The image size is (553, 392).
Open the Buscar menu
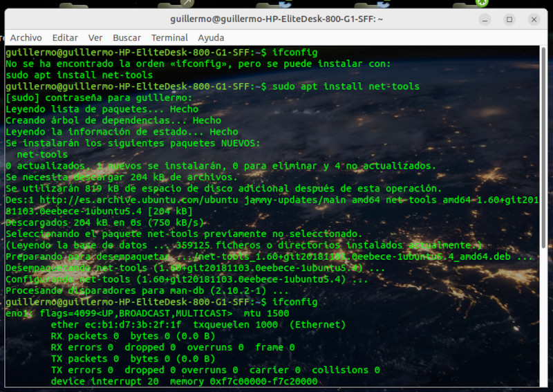126,37
